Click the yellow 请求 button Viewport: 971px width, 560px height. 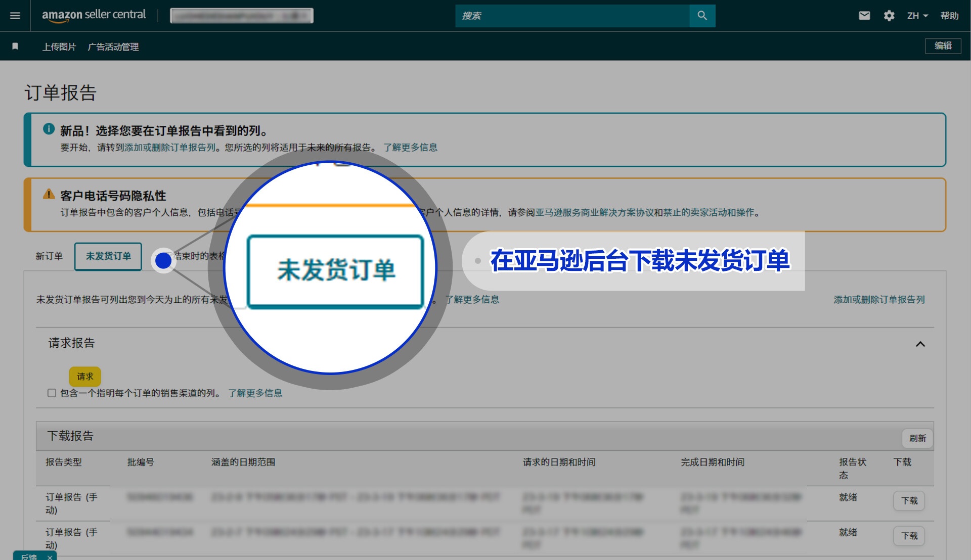(85, 377)
